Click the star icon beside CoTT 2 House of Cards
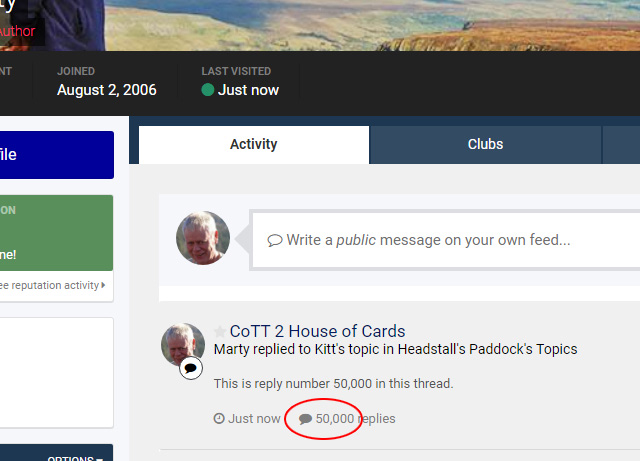 coord(220,331)
